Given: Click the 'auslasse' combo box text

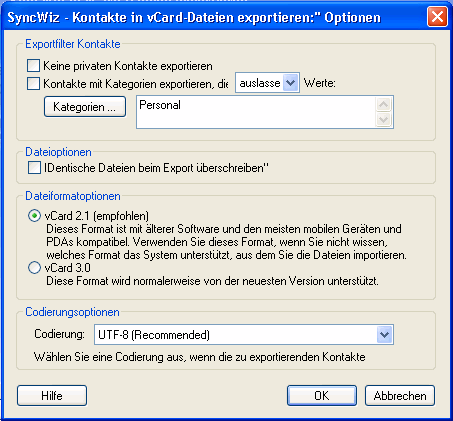Looking at the screenshot, I should [260, 83].
